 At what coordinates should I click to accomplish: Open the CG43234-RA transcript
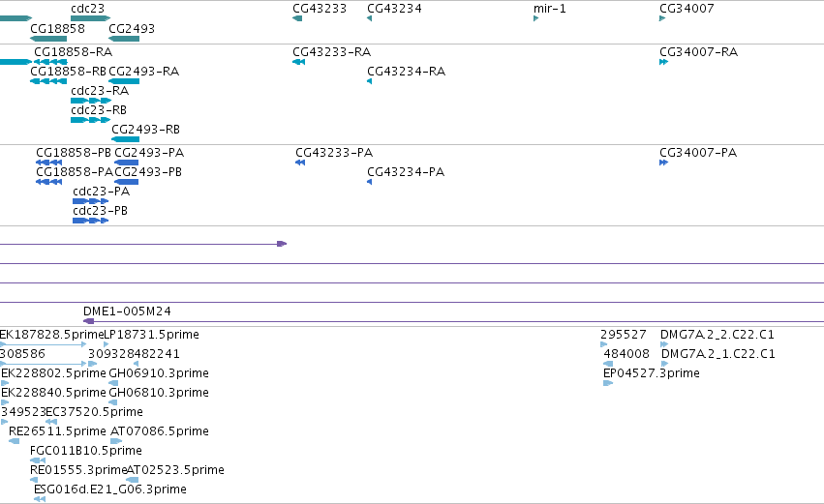pos(407,72)
